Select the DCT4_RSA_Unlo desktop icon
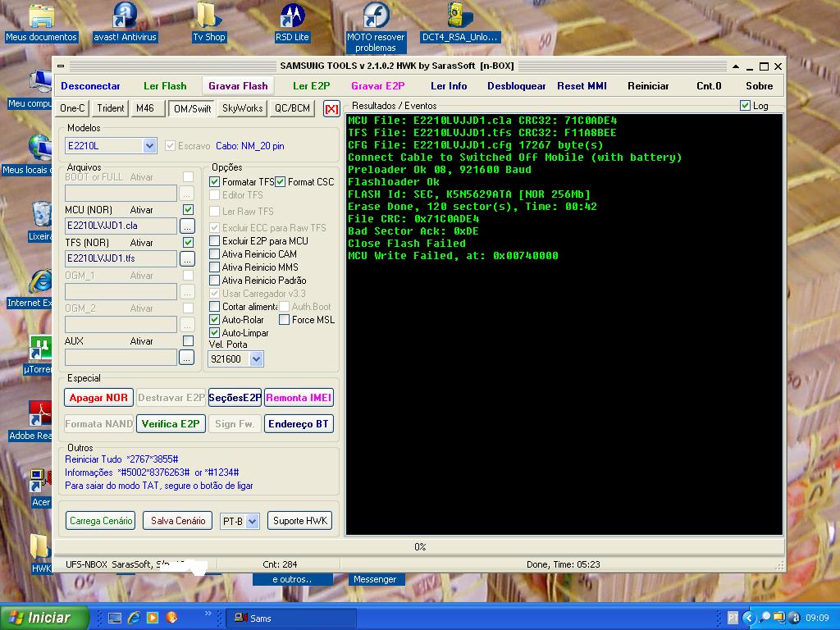 459,21
